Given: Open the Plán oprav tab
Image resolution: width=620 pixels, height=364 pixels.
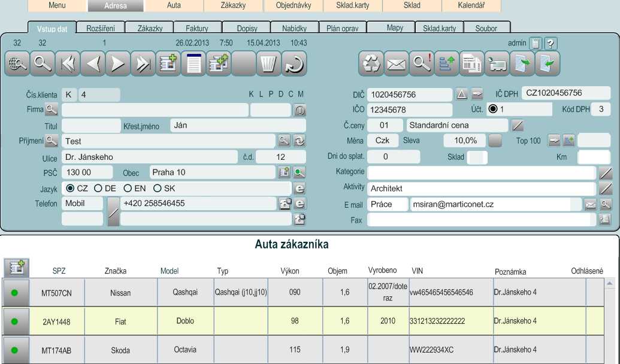Looking at the screenshot, I should click(x=343, y=28).
